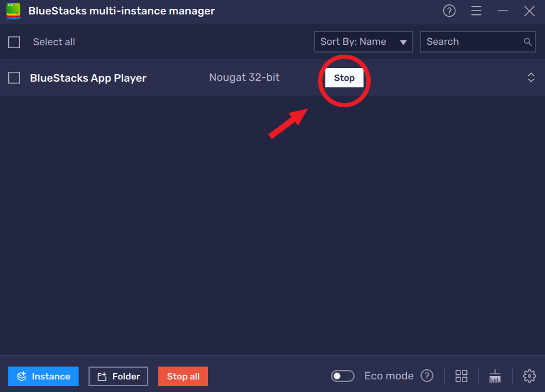This screenshot has width=545, height=392.
Task: Create a new Instance
Action: [x=44, y=376]
